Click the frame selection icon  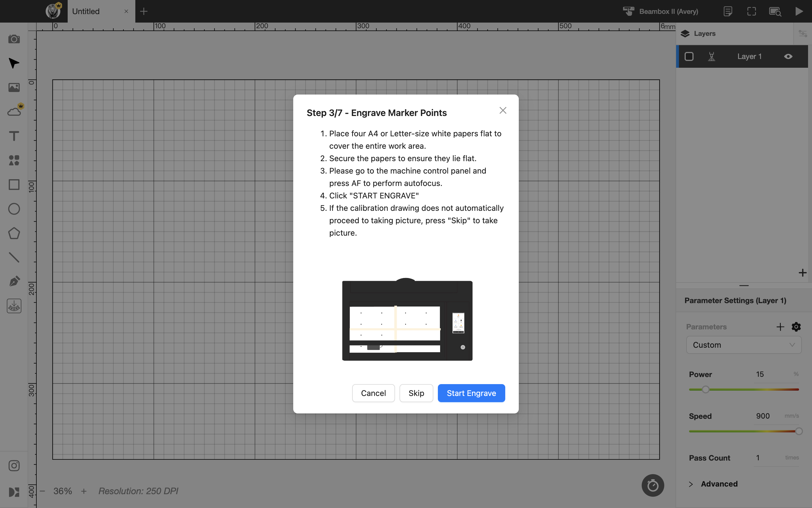click(x=752, y=11)
